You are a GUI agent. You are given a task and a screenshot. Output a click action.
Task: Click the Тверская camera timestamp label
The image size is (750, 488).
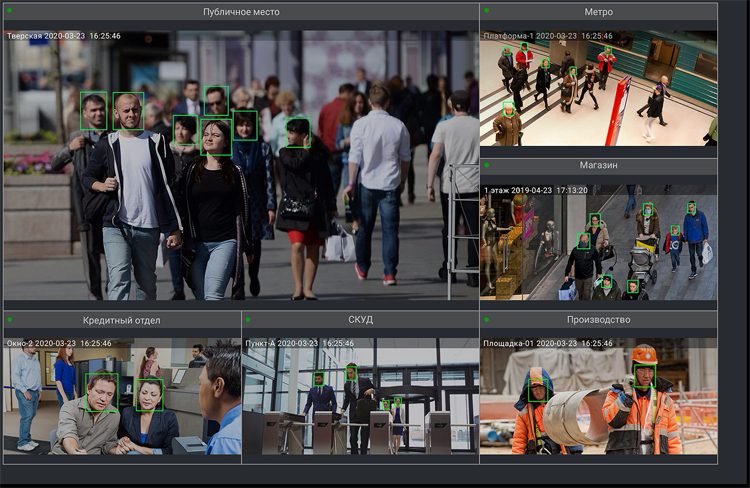pos(64,36)
